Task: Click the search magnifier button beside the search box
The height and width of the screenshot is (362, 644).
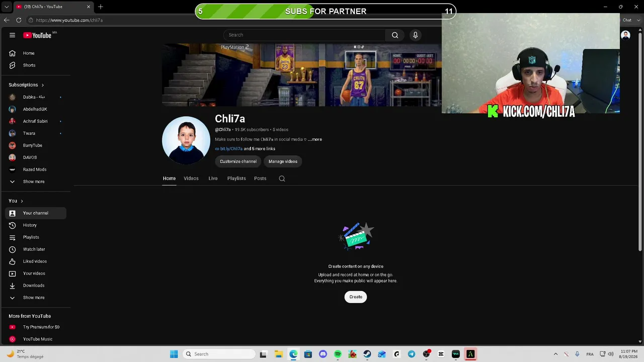Action: tap(395, 35)
